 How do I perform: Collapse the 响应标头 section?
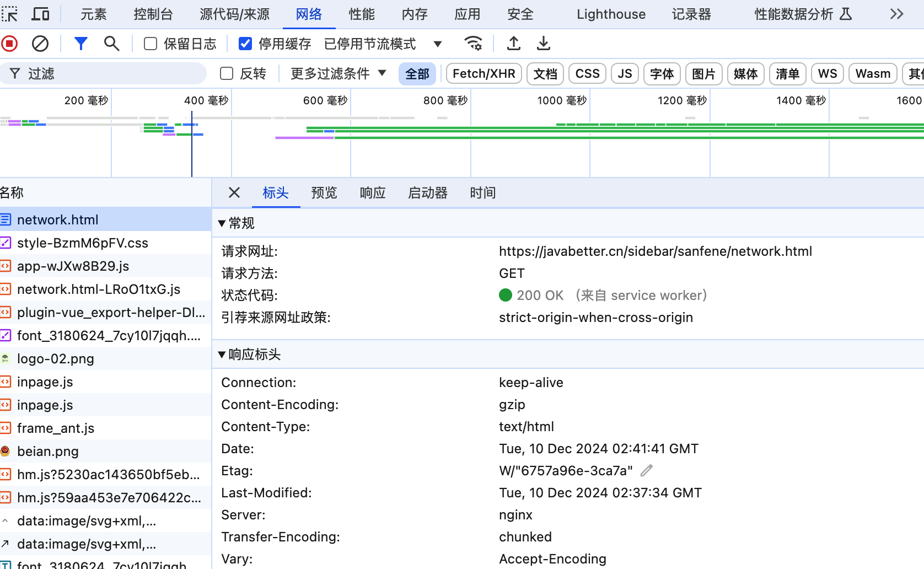coord(222,355)
